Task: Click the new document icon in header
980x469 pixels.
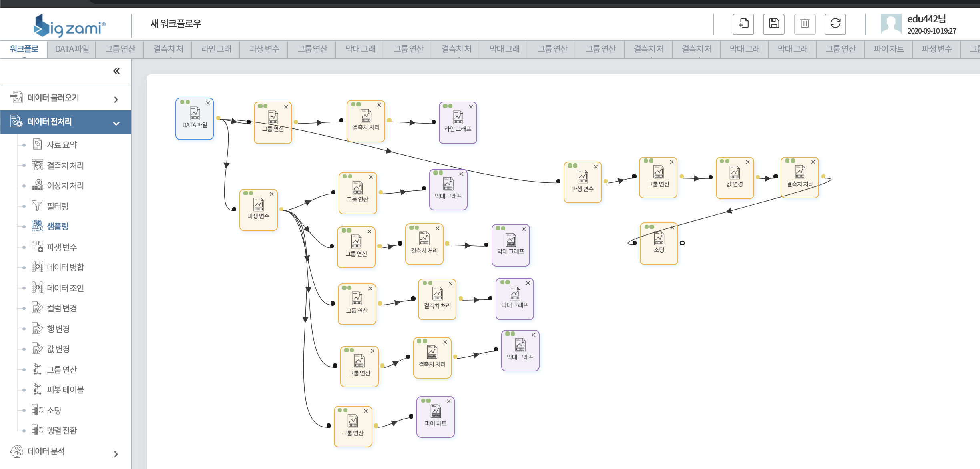Action: point(743,24)
